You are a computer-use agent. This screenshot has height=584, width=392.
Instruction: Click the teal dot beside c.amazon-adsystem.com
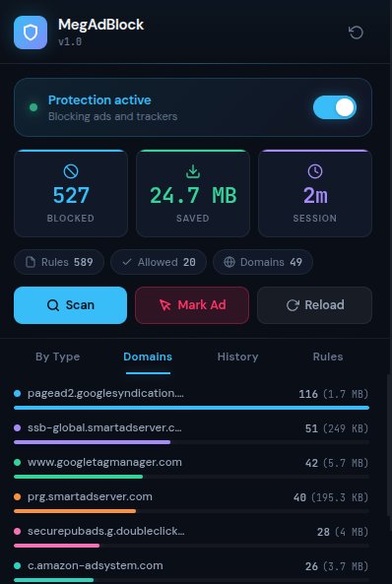click(17, 565)
